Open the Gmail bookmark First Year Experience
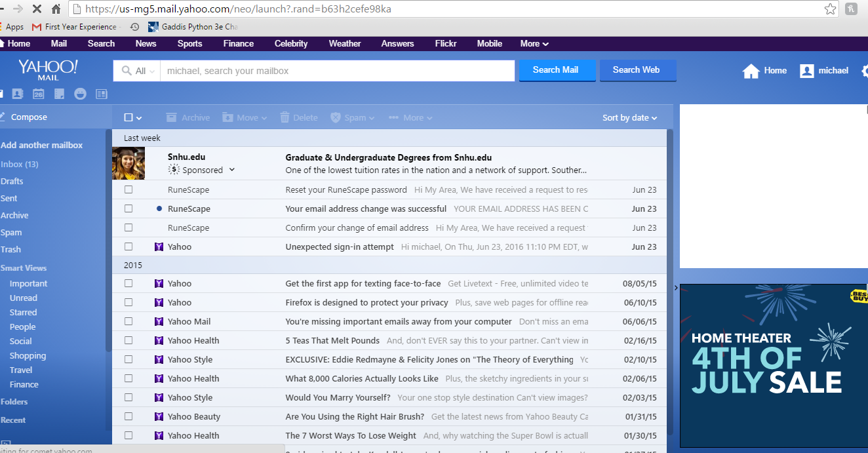This screenshot has width=868, height=453. [74, 27]
